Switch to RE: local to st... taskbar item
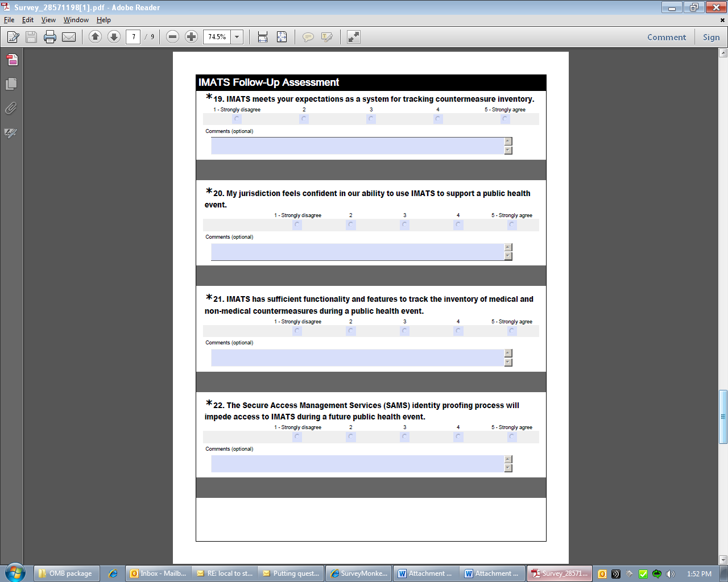The image size is (728, 582). (x=225, y=573)
